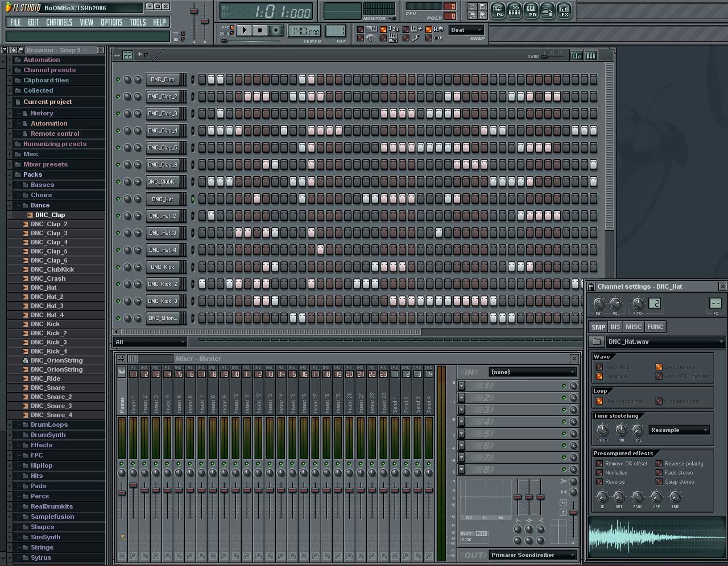Open the Resample time stretching dropdown
The image size is (728, 566).
[679, 430]
